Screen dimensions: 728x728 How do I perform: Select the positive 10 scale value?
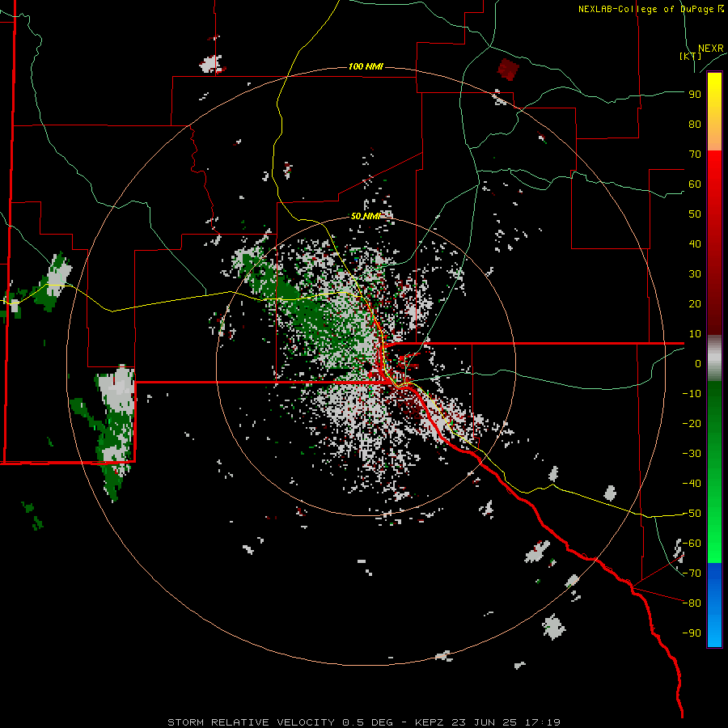(695, 334)
